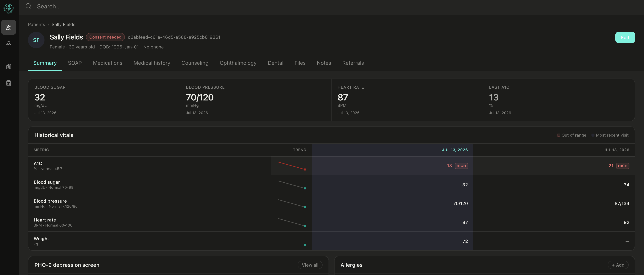This screenshot has width=644, height=275.
Task: Click the A1C value 21
Action: tap(611, 166)
